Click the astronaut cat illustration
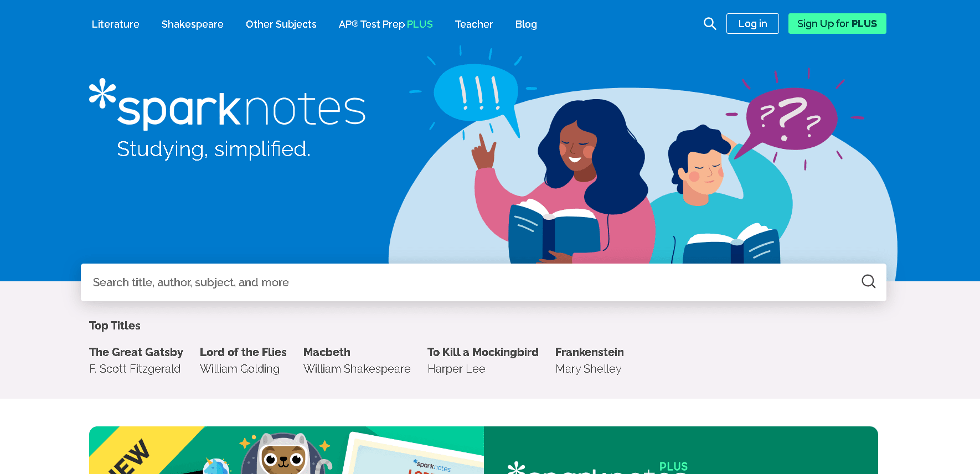 (283, 454)
